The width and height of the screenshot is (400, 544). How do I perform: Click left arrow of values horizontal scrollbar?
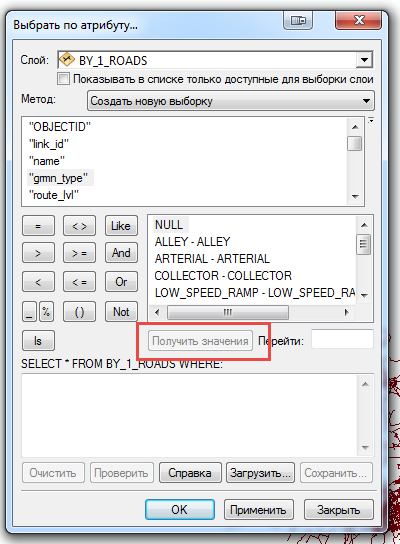pos(157,312)
